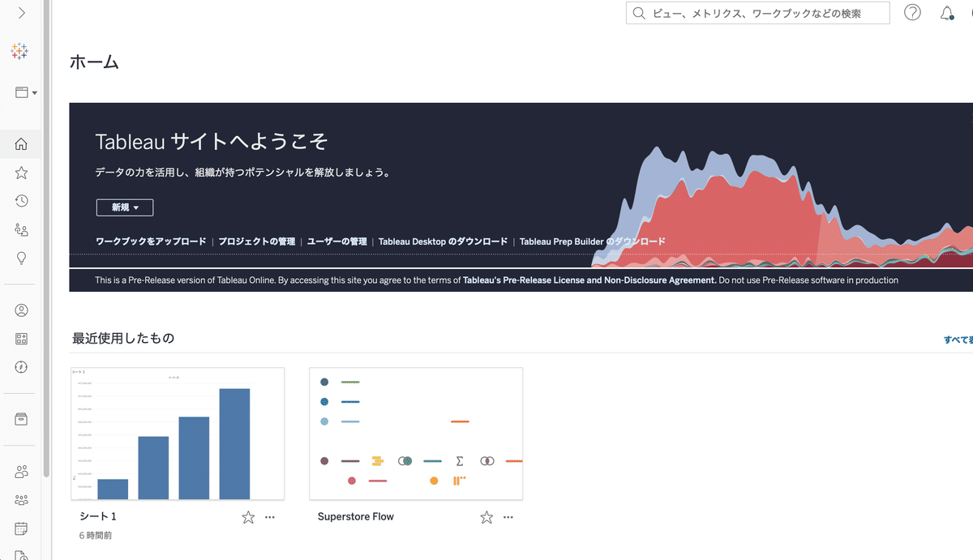
Task: Click the 最近使用したもの section heading
Action: (123, 338)
